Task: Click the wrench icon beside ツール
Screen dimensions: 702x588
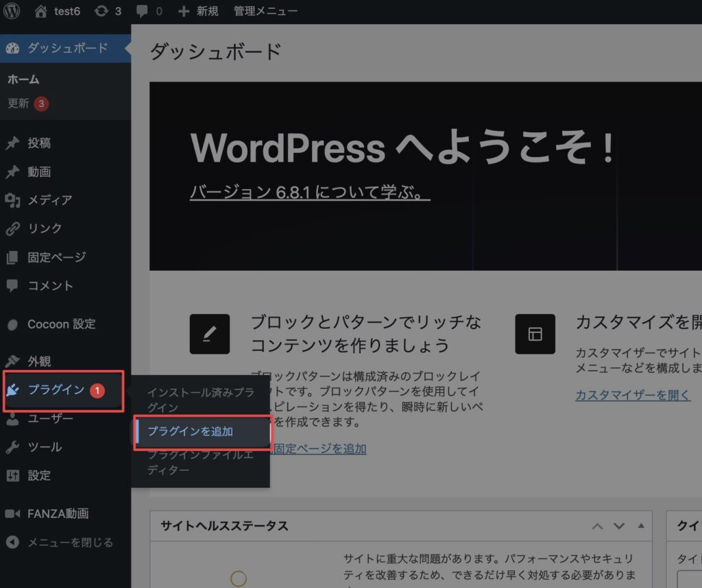Action: (x=12, y=447)
